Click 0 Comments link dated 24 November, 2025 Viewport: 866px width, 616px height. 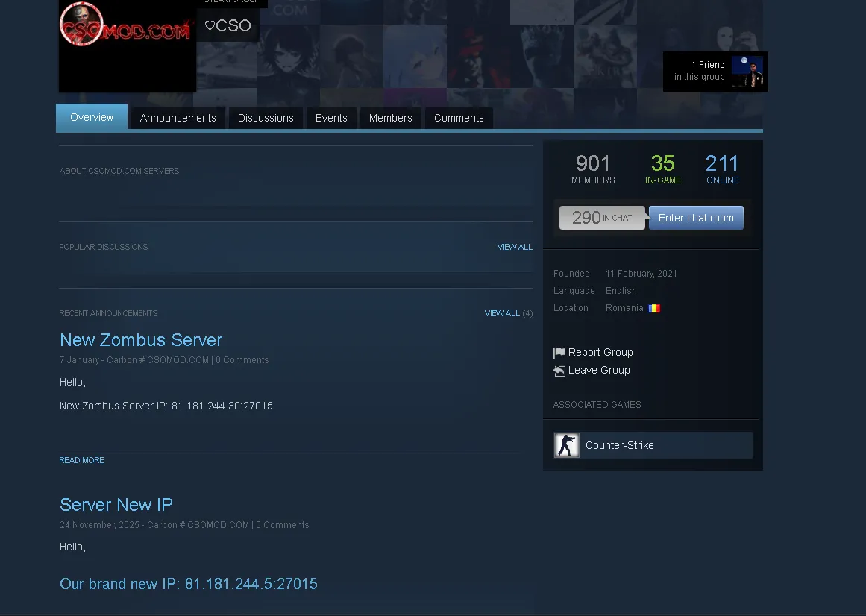coord(282,525)
